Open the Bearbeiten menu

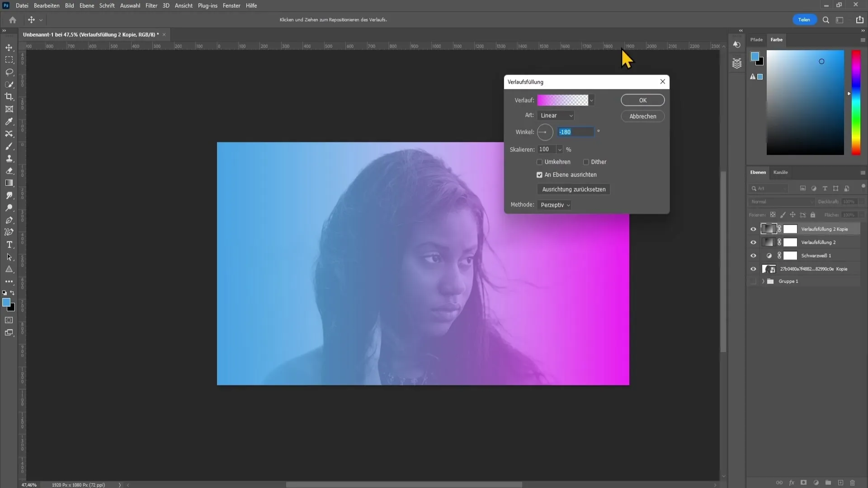click(x=47, y=5)
